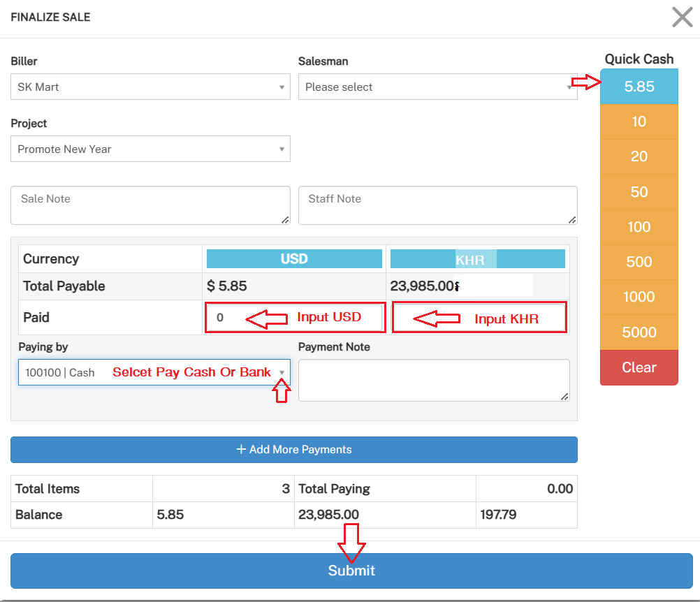The height and width of the screenshot is (602, 700).
Task: Choose quick cash amount 10
Action: 639,122
